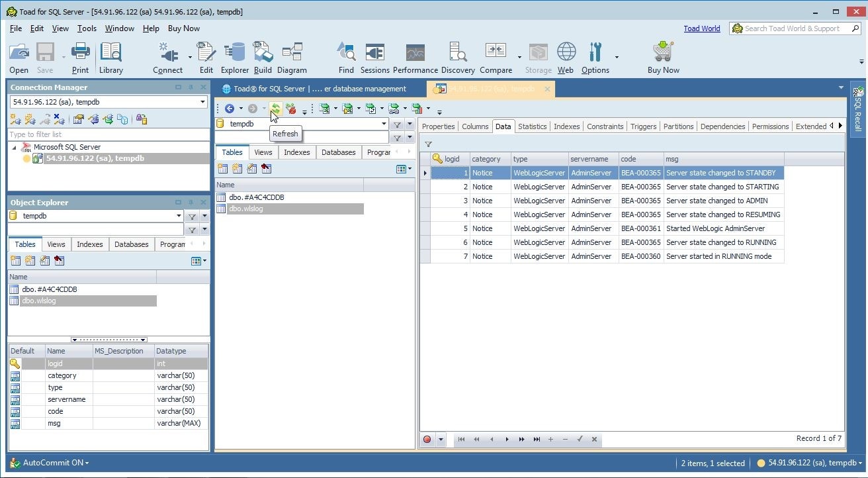Open the Connect button dropdown arrow
Screen dimensions: 868x478
190,57
